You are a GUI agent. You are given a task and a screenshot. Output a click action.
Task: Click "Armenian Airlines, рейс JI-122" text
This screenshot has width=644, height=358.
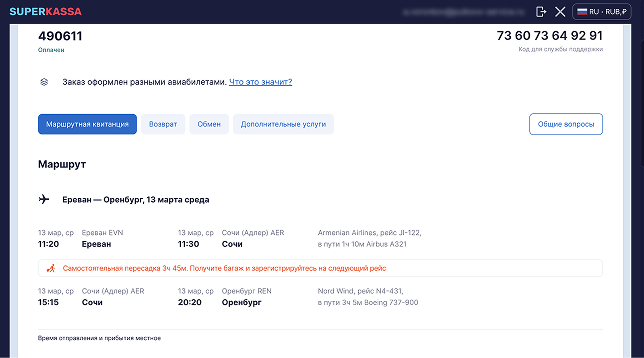click(369, 233)
